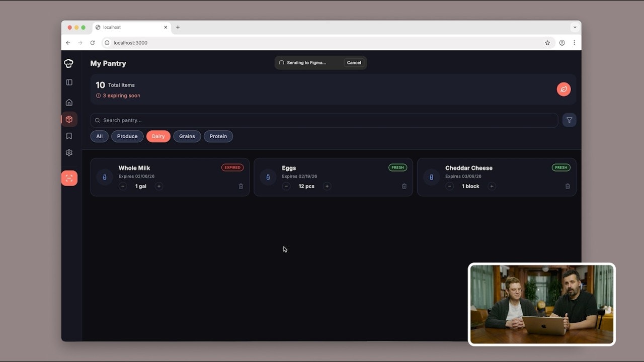Screen dimensions: 644x362
Task: Open the bookmarks icon in sidebar
Action: tap(69, 136)
